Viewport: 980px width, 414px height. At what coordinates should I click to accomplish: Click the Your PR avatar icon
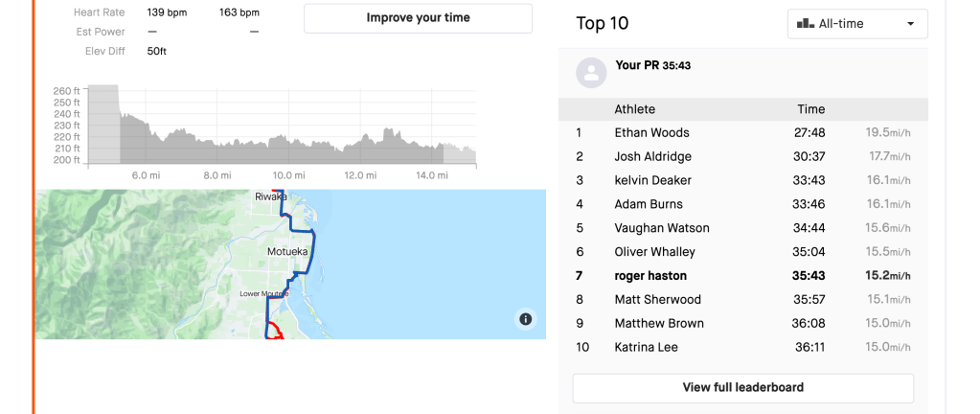(592, 72)
